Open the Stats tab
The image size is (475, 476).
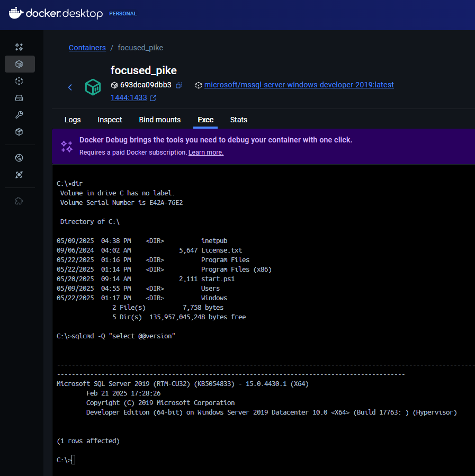point(239,120)
